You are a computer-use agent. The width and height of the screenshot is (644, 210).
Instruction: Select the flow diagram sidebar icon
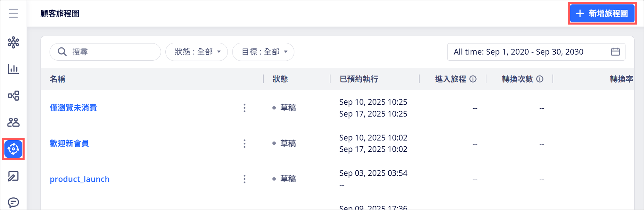click(x=13, y=95)
